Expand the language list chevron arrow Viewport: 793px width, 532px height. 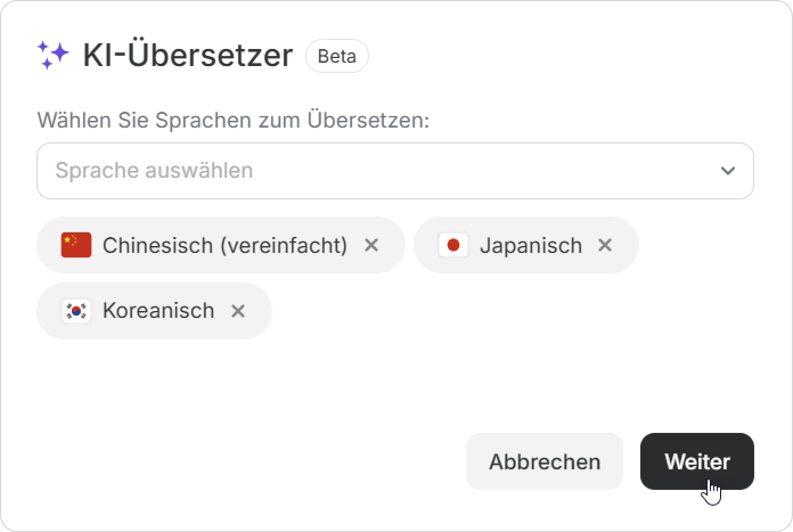[727, 171]
